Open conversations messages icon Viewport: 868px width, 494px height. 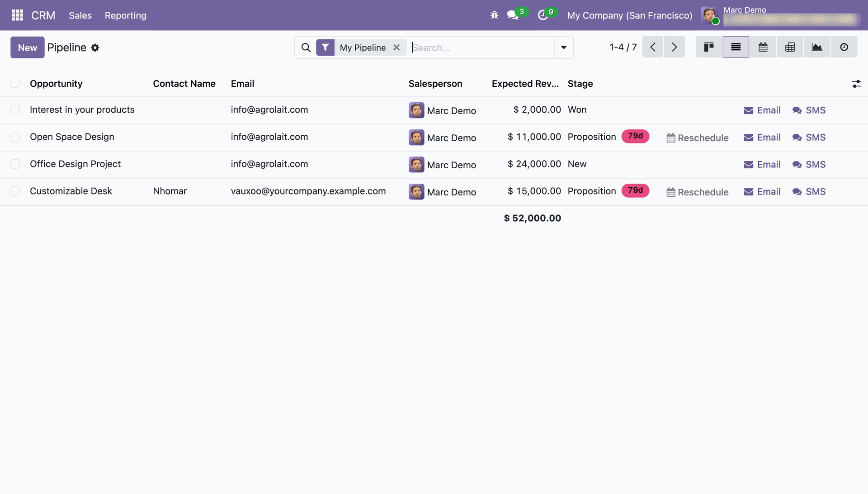(x=512, y=15)
